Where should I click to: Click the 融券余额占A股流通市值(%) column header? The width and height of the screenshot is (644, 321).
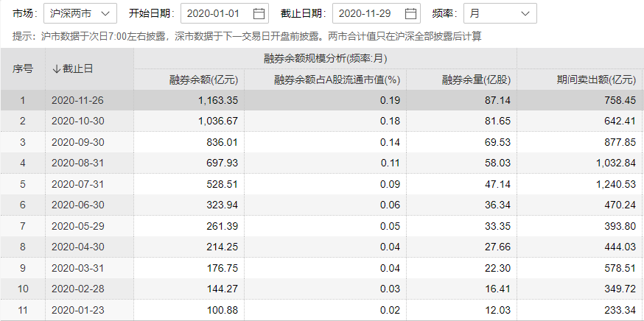(336, 80)
